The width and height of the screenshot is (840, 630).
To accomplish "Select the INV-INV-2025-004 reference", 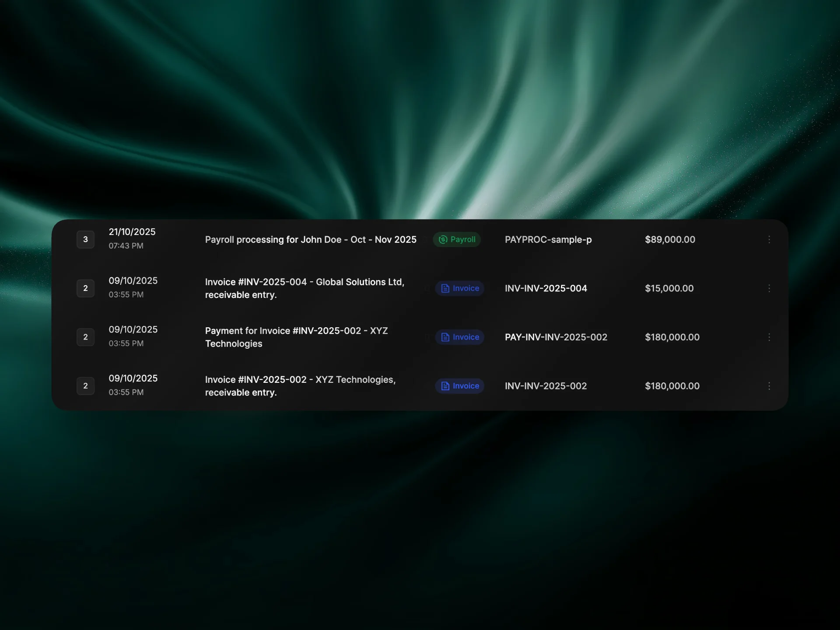I will [546, 288].
